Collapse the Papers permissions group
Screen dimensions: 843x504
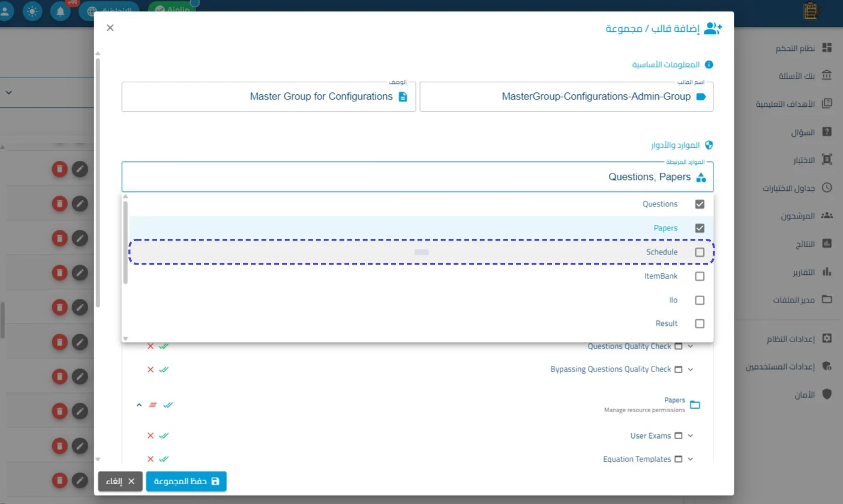[139, 405]
